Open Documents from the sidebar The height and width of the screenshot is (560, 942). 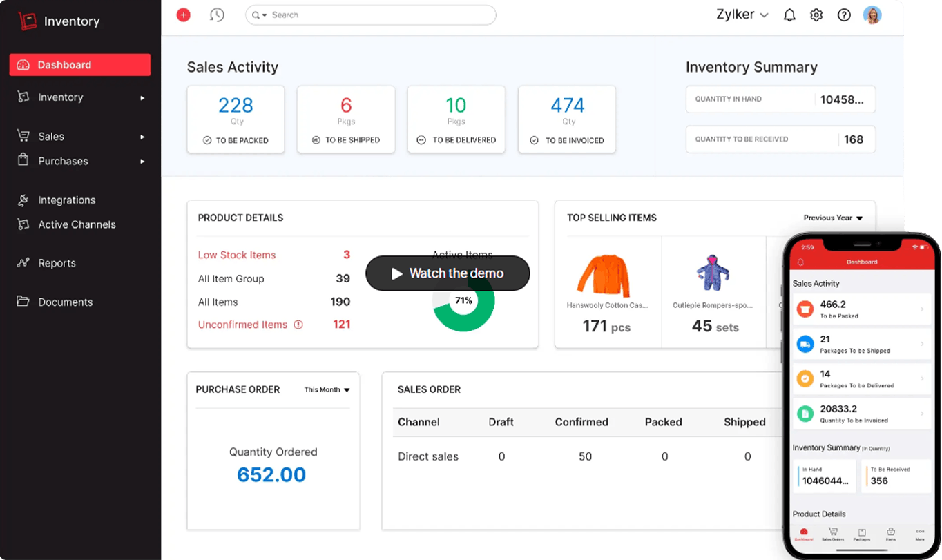(x=65, y=302)
